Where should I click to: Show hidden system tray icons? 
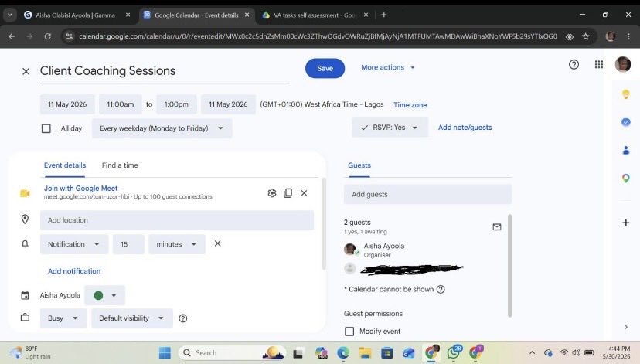pos(532,352)
